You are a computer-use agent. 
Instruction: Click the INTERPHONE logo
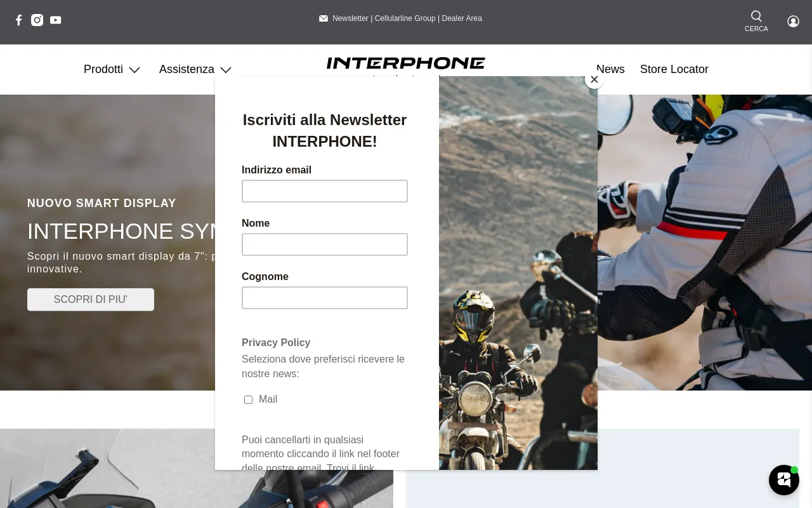pyautogui.click(x=406, y=63)
